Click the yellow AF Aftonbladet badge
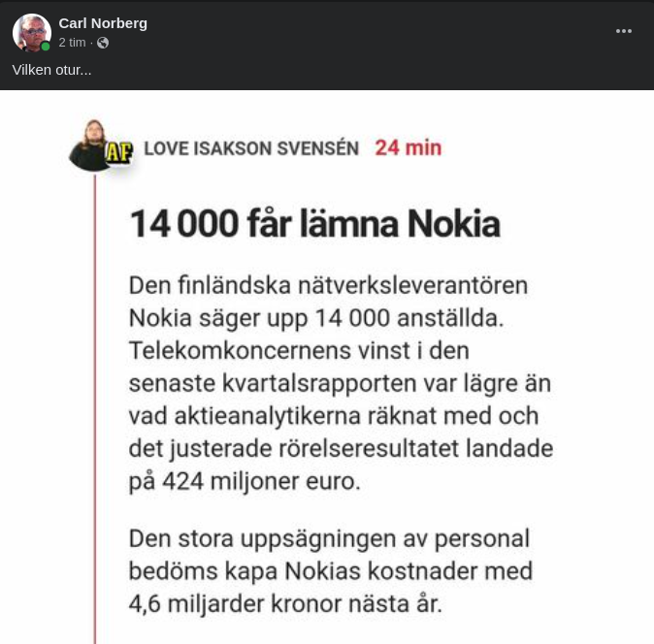The image size is (654, 644). [x=119, y=151]
